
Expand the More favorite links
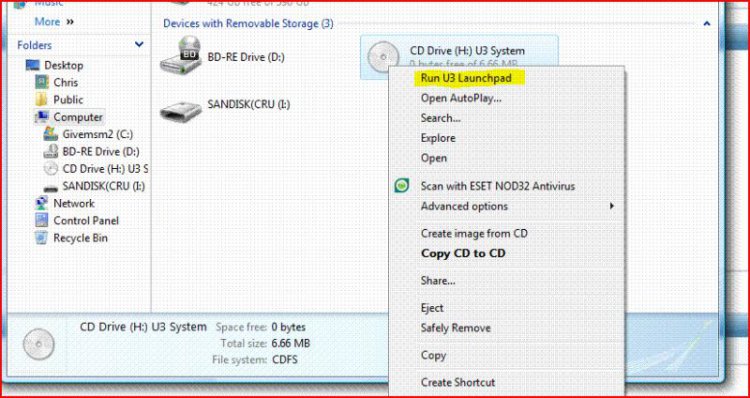[x=54, y=22]
